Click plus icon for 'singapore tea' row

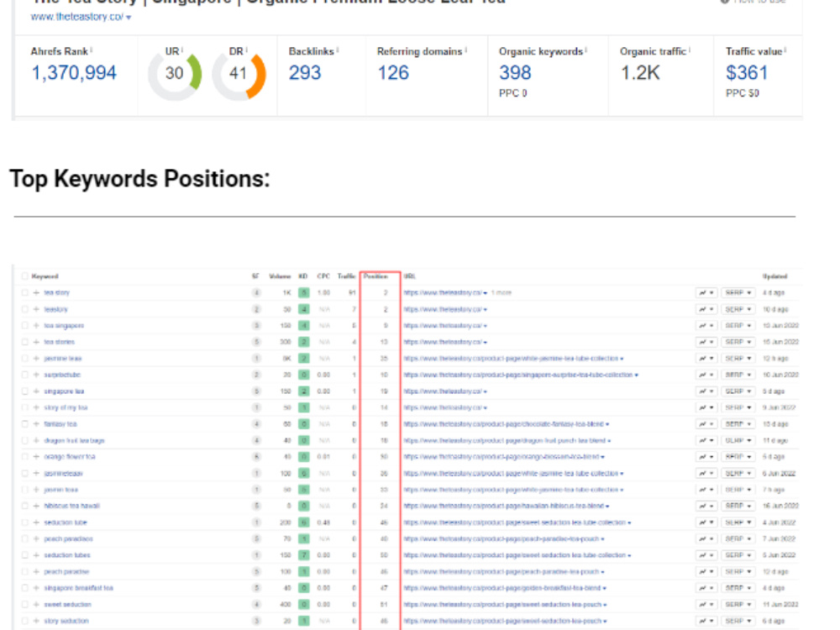(x=36, y=391)
